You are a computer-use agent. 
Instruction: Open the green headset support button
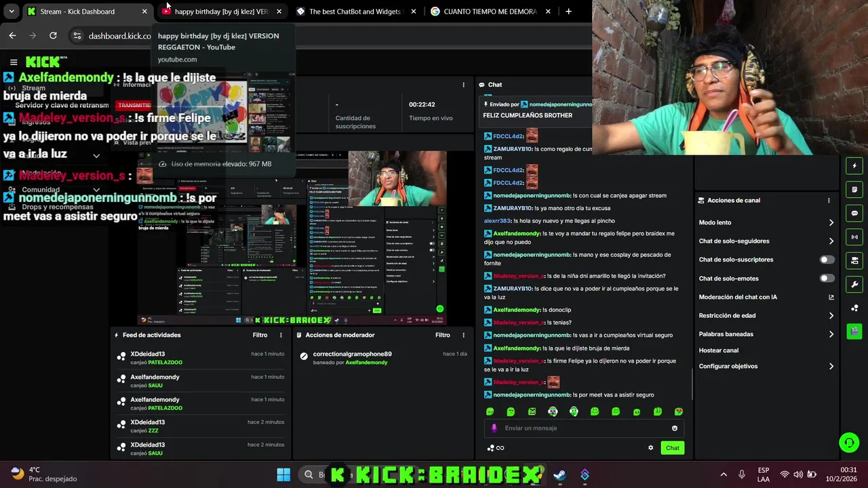pos(849,443)
